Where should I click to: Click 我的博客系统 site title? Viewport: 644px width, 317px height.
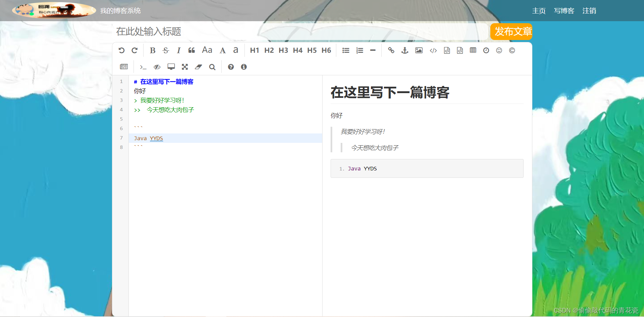120,11
